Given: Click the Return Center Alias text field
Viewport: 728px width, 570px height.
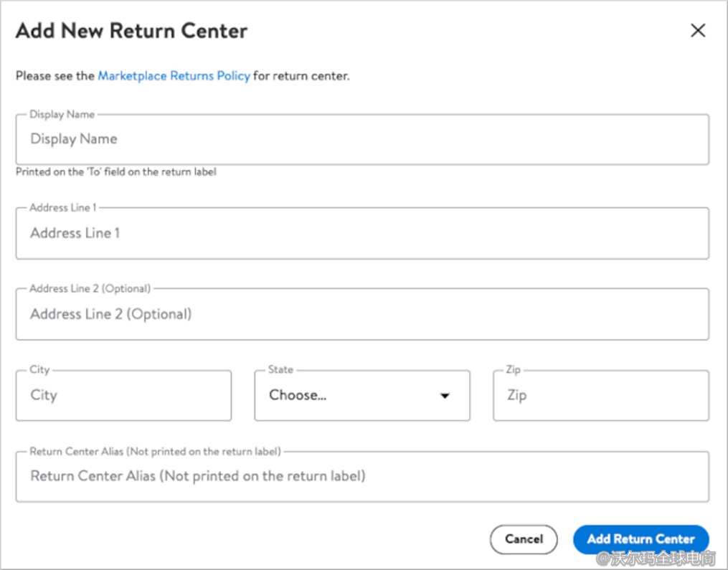Looking at the screenshot, I should 362,476.
